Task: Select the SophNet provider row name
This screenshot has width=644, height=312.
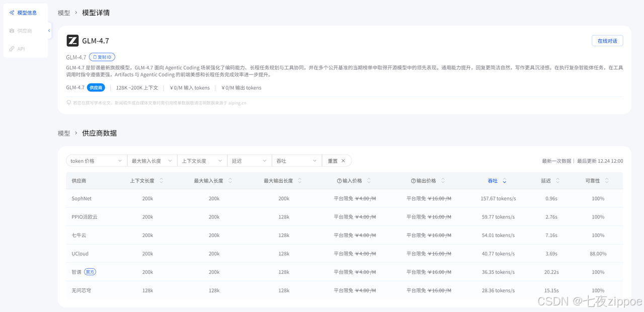Action: [x=82, y=198]
